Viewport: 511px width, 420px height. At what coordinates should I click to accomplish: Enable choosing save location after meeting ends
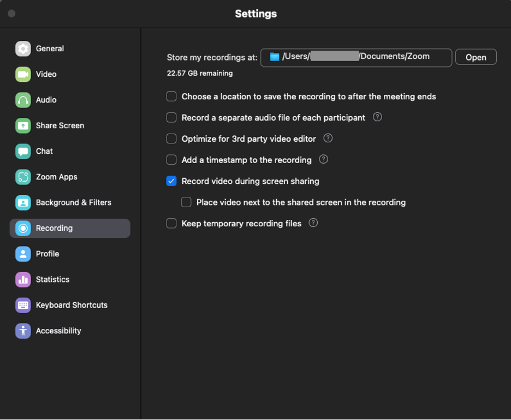(171, 97)
